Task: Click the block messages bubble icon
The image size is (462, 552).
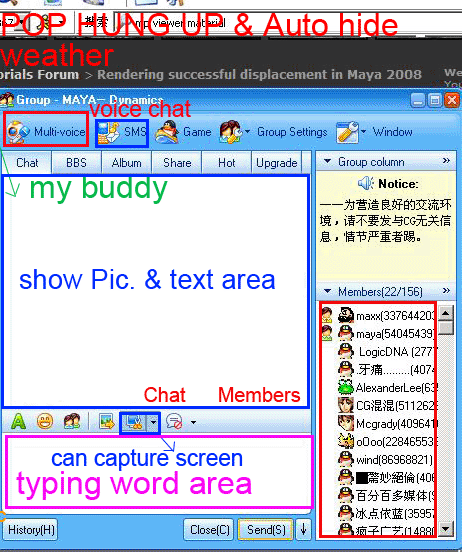Action: pos(174,421)
